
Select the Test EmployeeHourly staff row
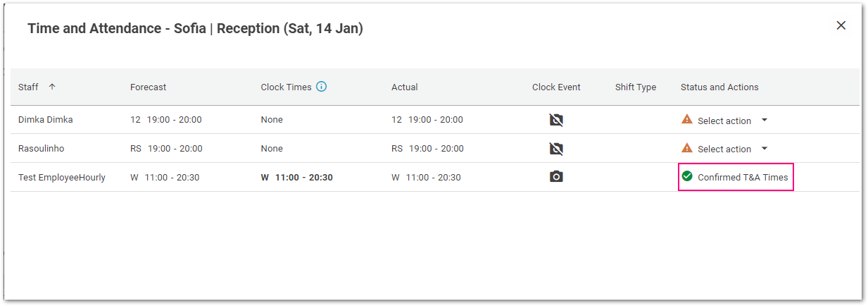[x=435, y=177]
